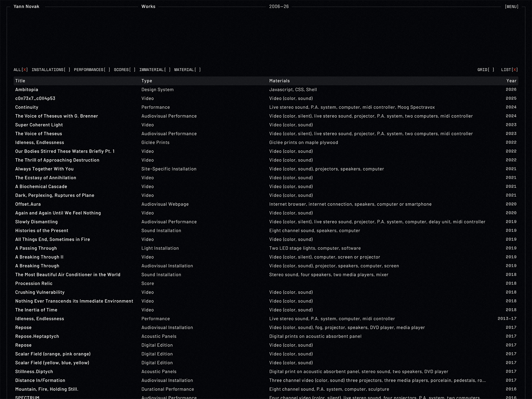Image resolution: width=532 pixels, height=399 pixels.
Task: Click the 2013-17 year cell
Action: [507, 319]
